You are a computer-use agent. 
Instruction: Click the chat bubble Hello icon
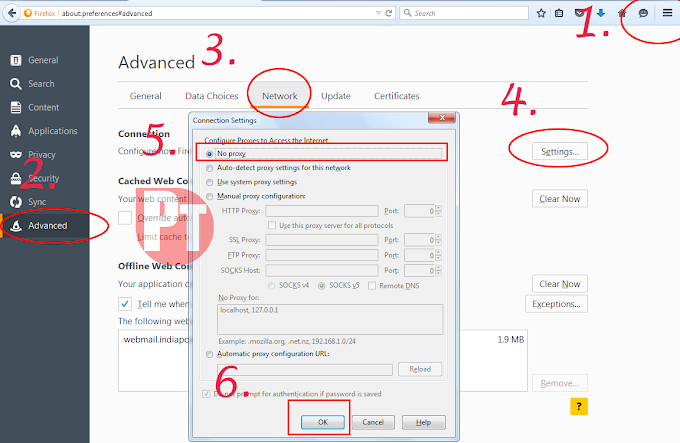click(643, 13)
